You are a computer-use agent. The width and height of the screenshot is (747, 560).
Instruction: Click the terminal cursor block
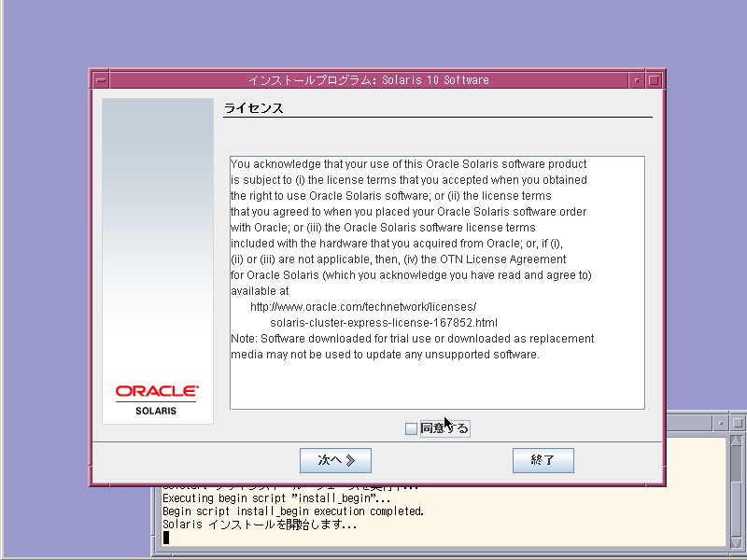coord(166,538)
